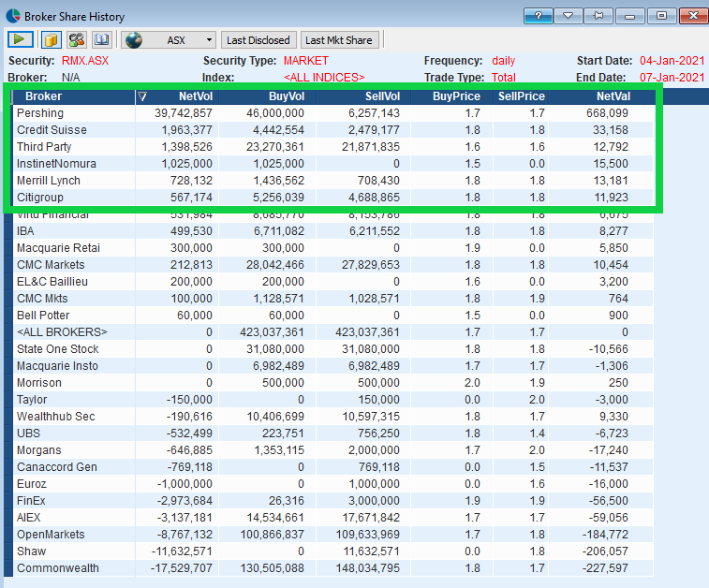Select the Merrill Lynch broker row
This screenshot has width=709, height=588.
[x=333, y=181]
